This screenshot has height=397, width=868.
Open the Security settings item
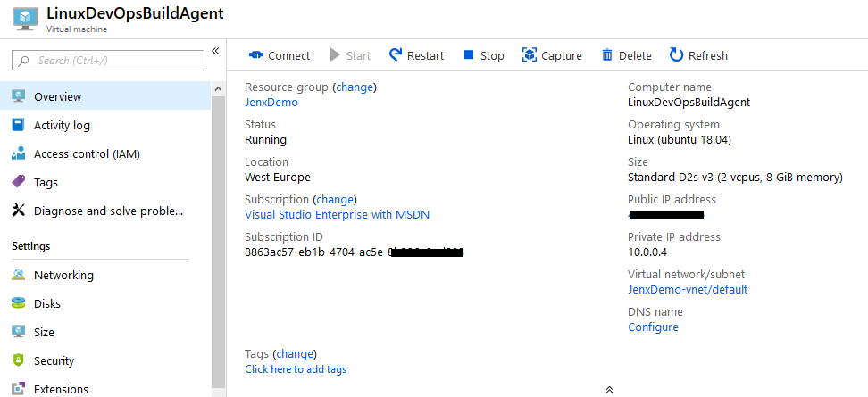[105, 360]
